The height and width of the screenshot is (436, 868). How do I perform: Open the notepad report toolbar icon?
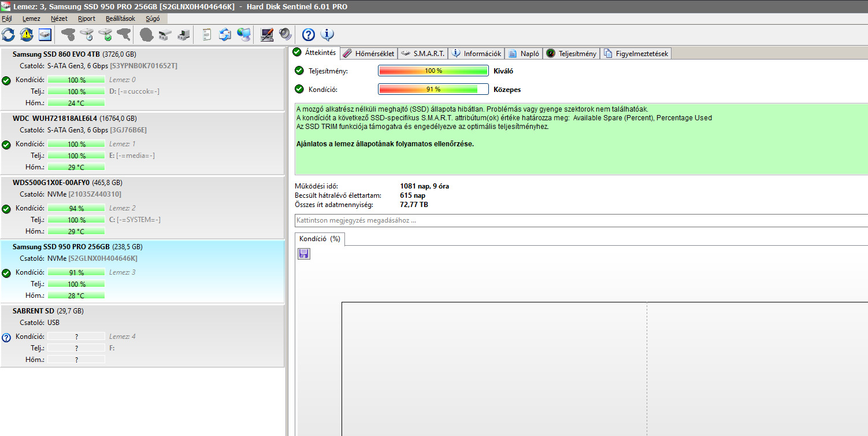206,35
